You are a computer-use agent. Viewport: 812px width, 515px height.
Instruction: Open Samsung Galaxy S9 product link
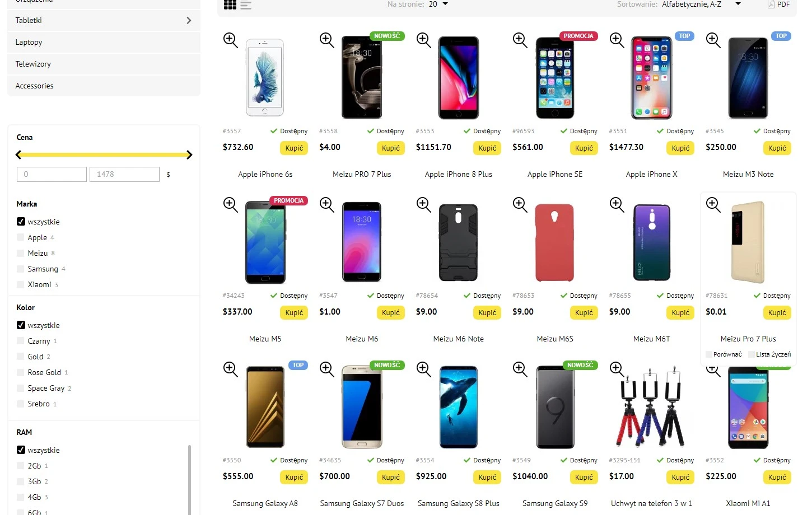[x=555, y=503]
